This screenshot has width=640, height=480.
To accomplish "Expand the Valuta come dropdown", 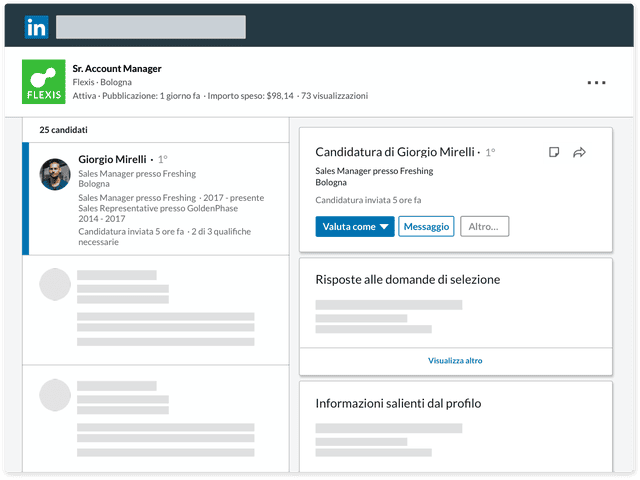I will point(355,227).
